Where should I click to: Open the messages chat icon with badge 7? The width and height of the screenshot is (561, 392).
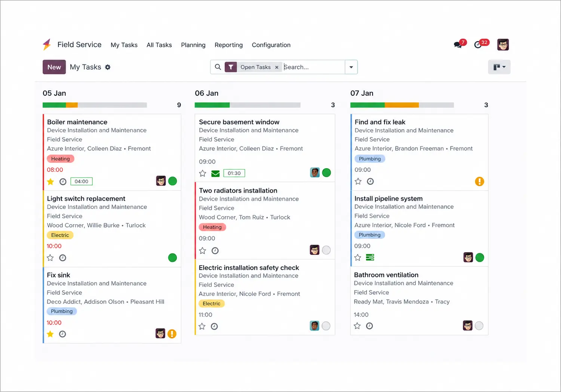458,45
